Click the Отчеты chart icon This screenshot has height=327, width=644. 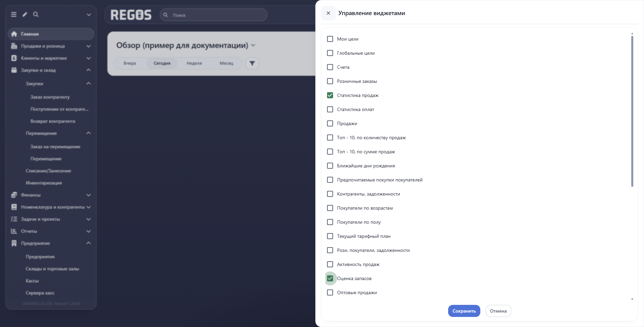click(14, 231)
